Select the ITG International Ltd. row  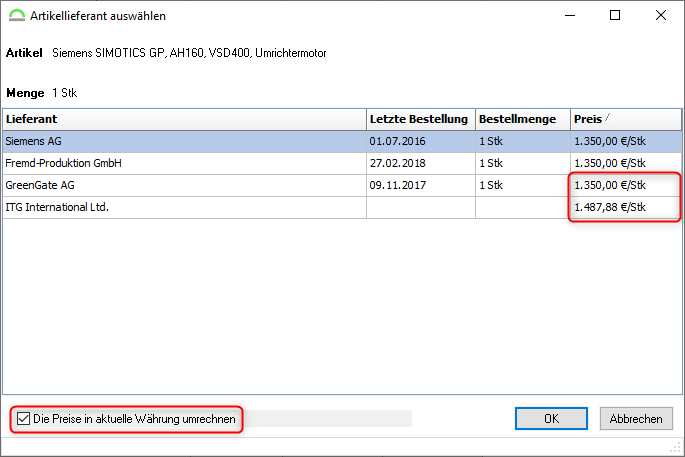point(342,207)
